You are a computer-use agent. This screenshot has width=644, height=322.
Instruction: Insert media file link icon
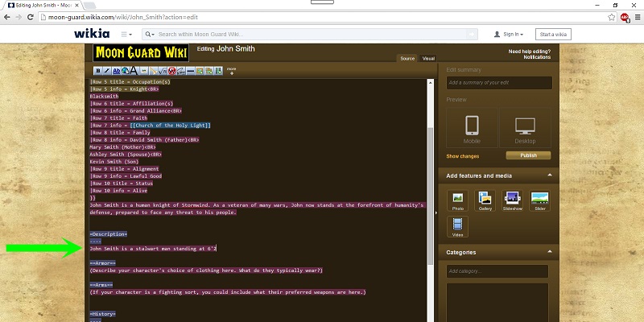click(154, 71)
